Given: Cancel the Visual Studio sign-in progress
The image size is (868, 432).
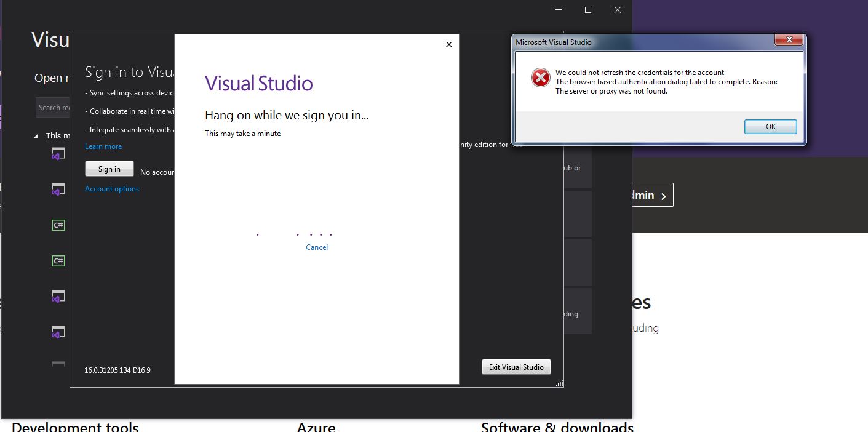Looking at the screenshot, I should [317, 247].
